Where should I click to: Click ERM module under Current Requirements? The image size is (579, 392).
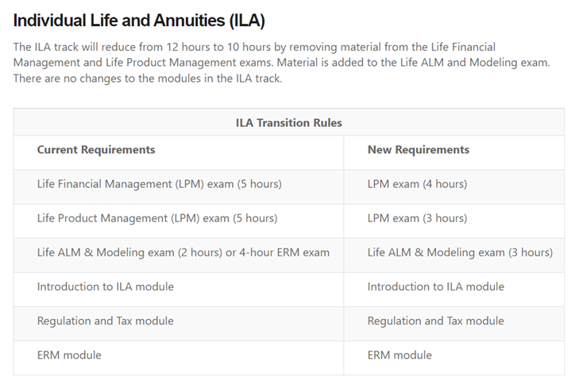(x=69, y=355)
